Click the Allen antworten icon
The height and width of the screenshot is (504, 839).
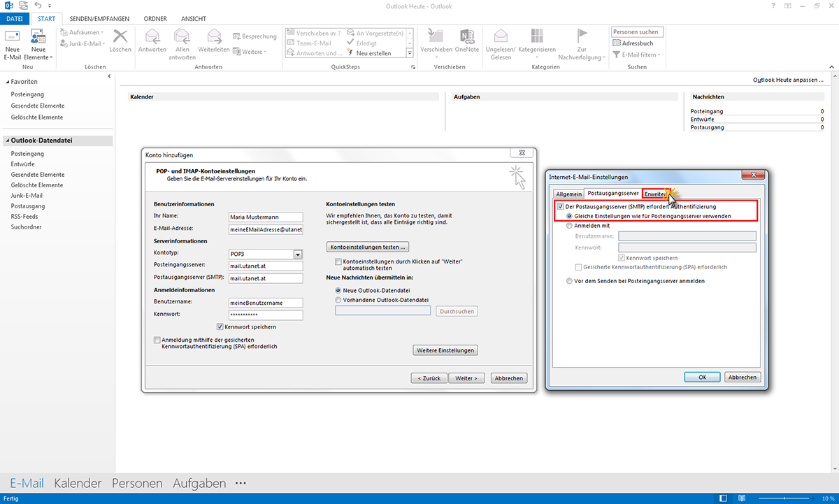point(182,45)
